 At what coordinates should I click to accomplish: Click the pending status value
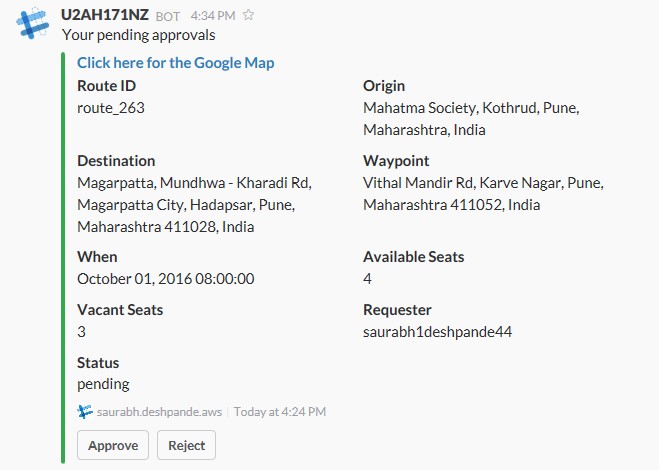[103, 384]
